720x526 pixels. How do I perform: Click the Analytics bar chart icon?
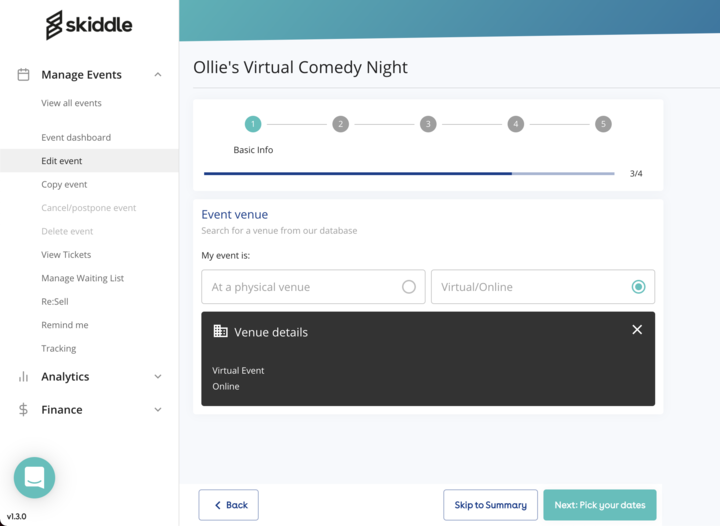23,377
